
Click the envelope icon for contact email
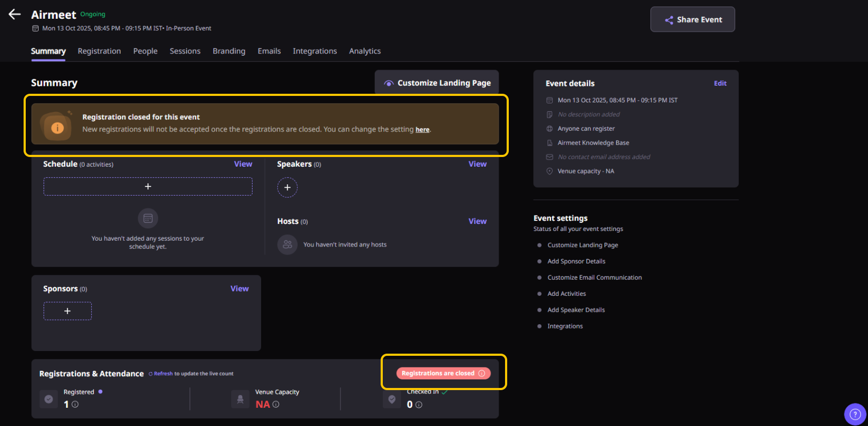(x=550, y=157)
